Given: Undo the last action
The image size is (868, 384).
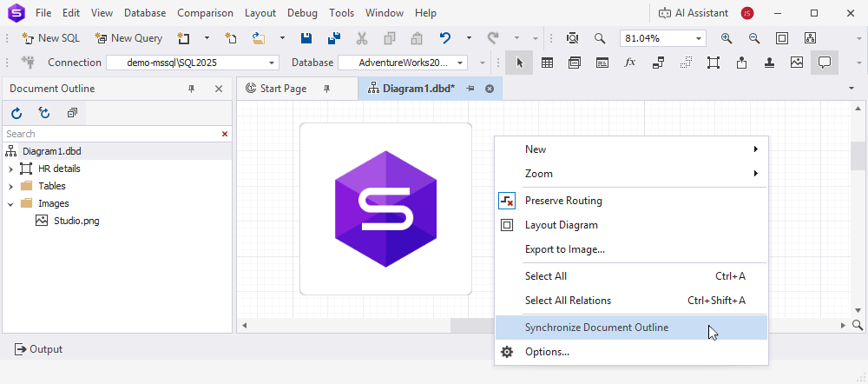Looking at the screenshot, I should click(445, 38).
